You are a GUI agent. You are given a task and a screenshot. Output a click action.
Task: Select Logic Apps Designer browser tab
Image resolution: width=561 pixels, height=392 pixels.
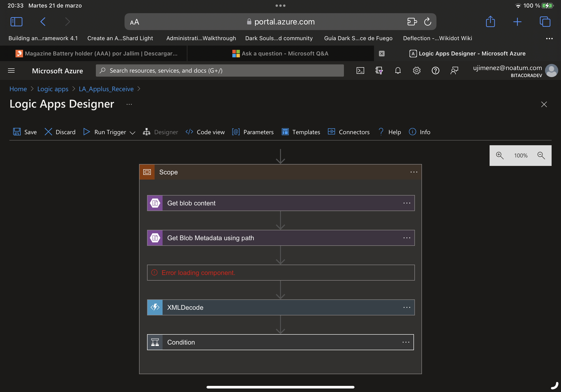point(467,54)
